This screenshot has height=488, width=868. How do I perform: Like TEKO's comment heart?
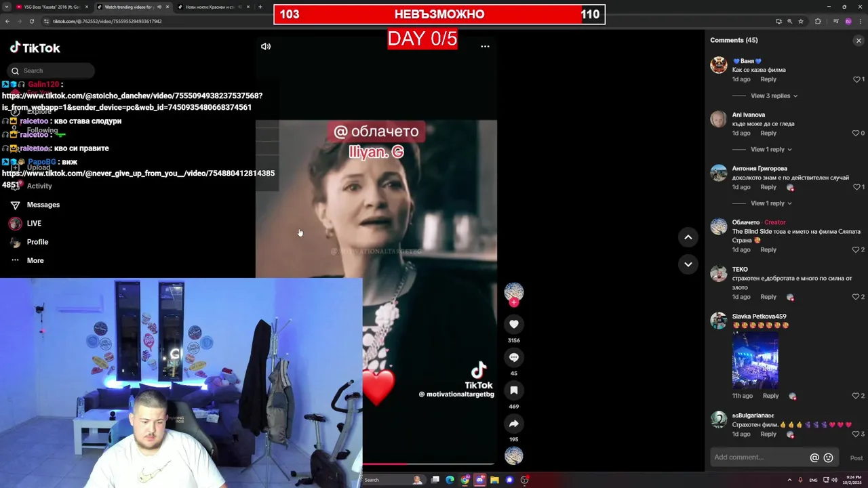pos(856,297)
